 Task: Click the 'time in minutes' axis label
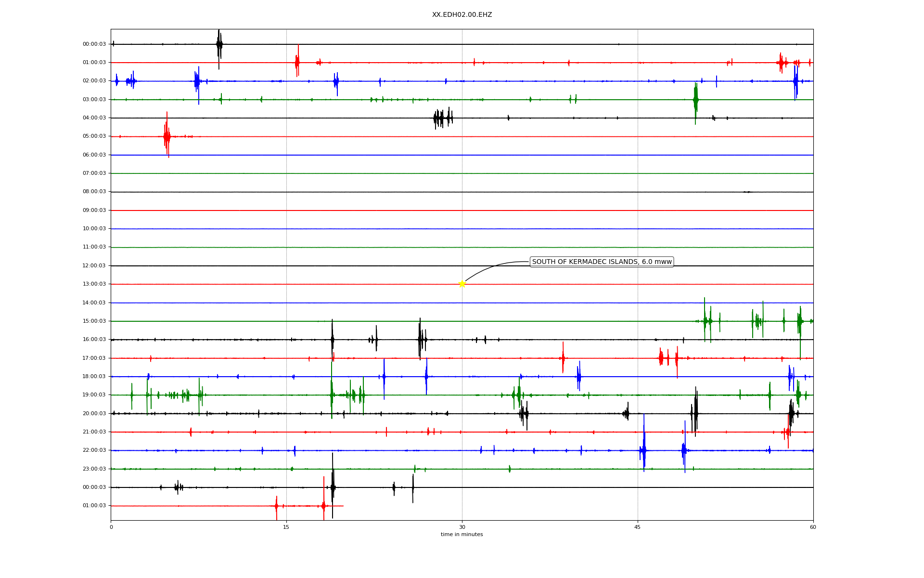(462, 535)
